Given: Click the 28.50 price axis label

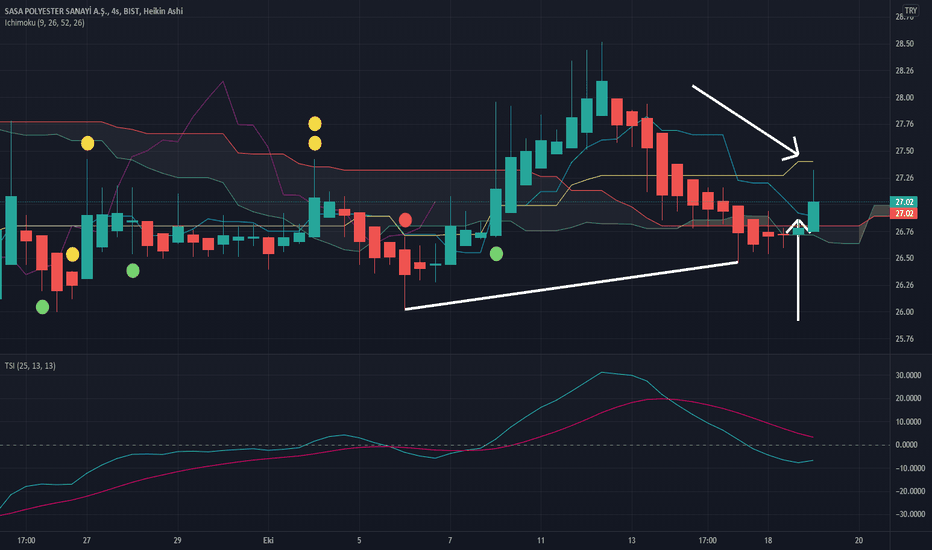Looking at the screenshot, I should click(x=905, y=44).
